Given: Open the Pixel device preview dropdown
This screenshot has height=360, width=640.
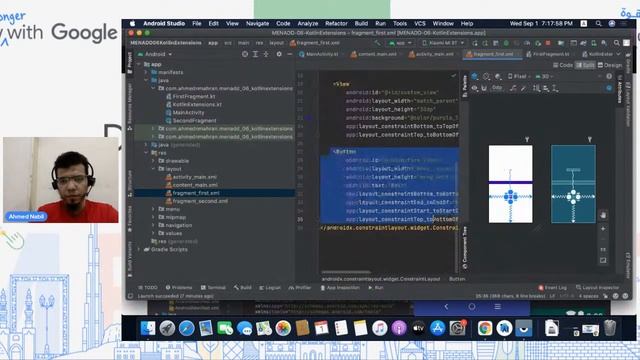Looking at the screenshot, I should tap(519, 76).
